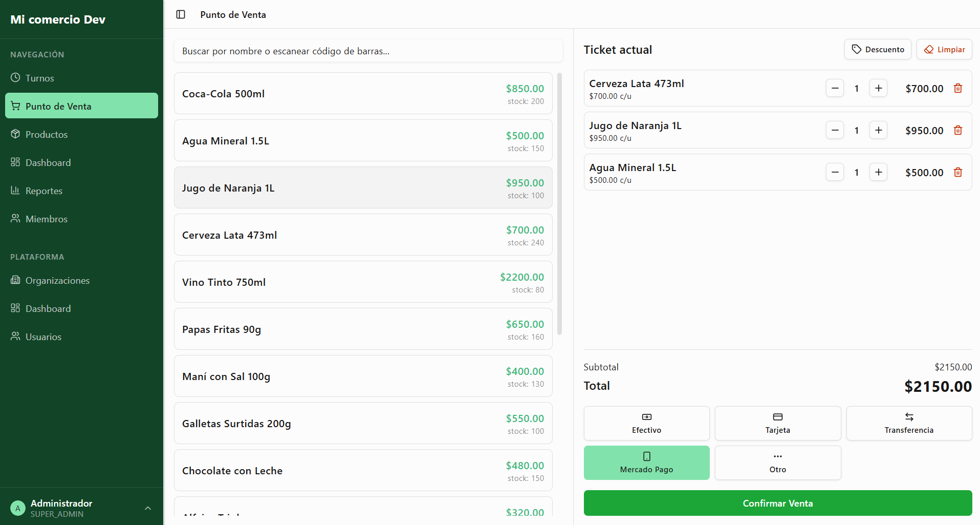Image resolution: width=980 pixels, height=525 pixels.
Task: Open Turnos in the sidebar
Action: pos(81,78)
